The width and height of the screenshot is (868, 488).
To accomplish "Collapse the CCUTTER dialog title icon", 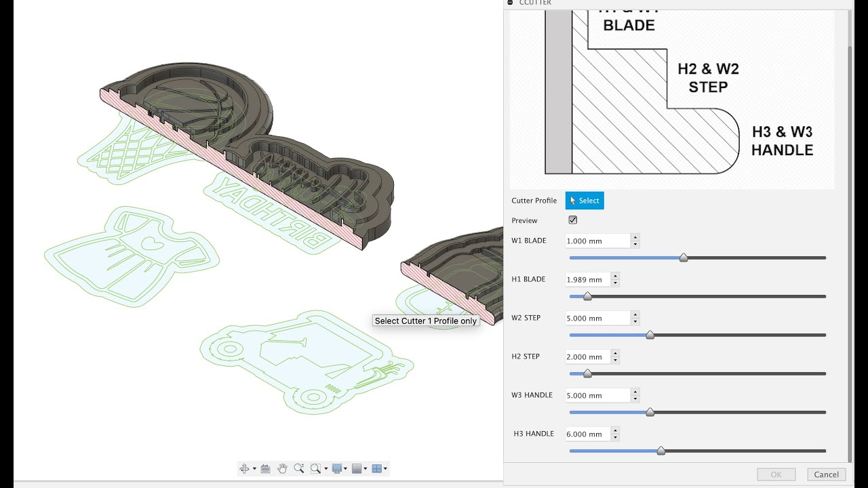I will [x=510, y=3].
